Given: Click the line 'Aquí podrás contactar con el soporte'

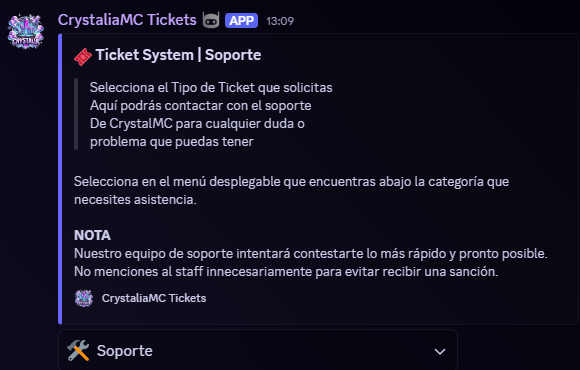Looking at the screenshot, I should (x=200, y=106).
